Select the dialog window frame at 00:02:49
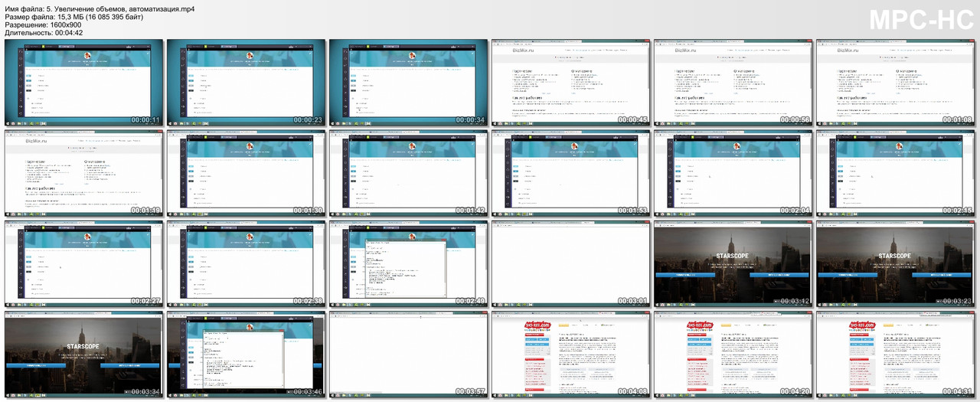The width and height of the screenshot is (980, 402). coord(409,263)
